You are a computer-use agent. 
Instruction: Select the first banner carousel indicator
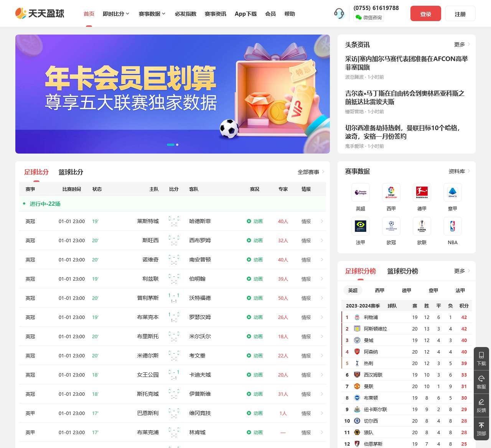coord(171,145)
